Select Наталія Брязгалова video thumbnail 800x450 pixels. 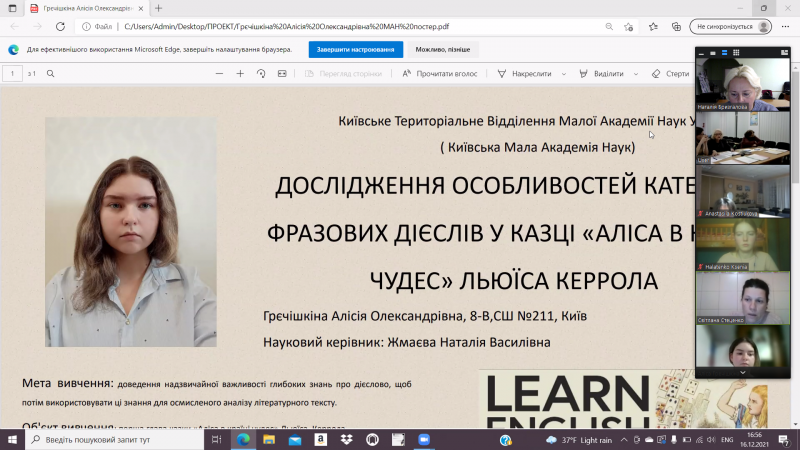pyautogui.click(x=743, y=84)
